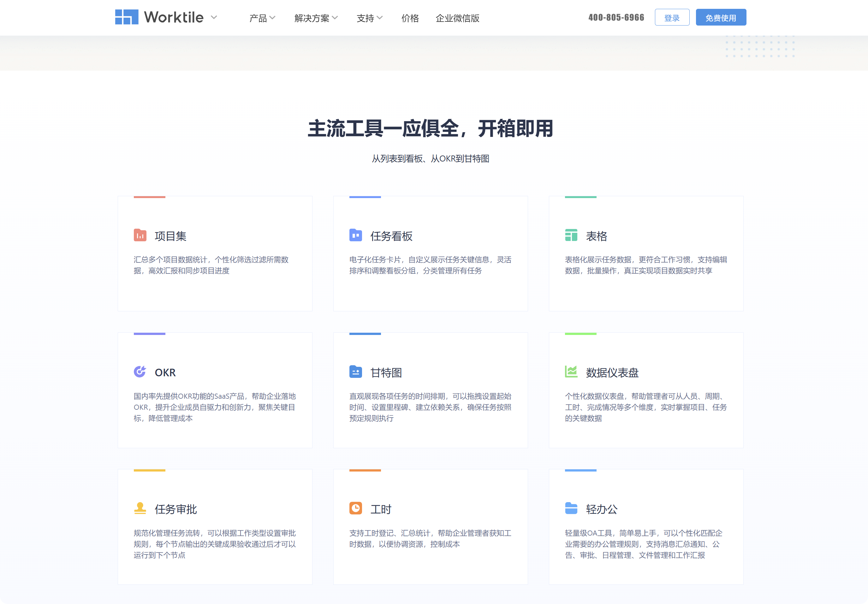Screen dimensions: 868x604
Task: Click the 数据仪表盘 chart icon
Action: tap(571, 372)
